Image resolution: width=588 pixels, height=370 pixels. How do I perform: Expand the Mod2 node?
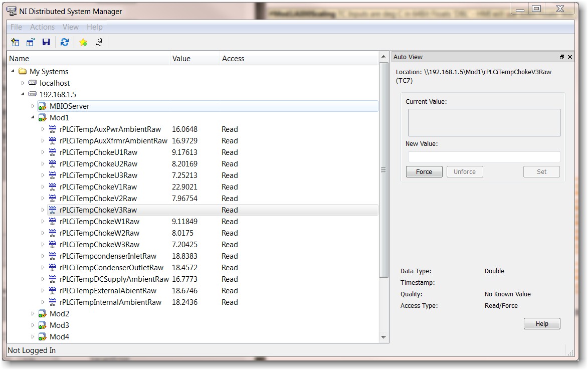point(33,313)
